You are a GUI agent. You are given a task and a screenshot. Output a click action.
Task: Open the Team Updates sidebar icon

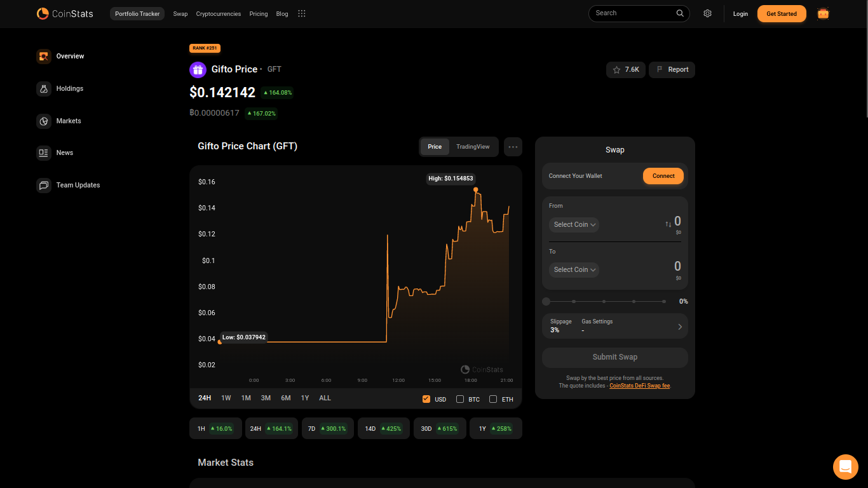(44, 186)
